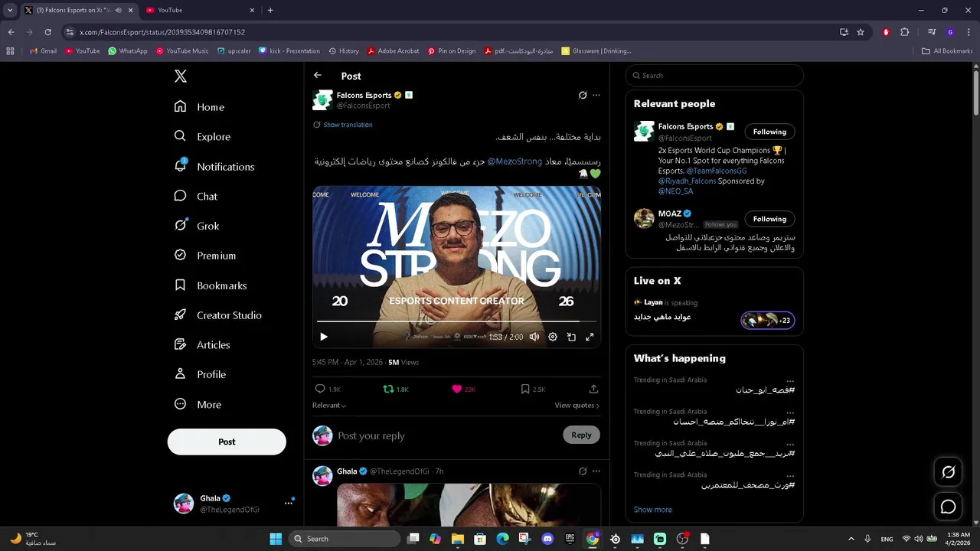Click the white Post button in sidebar
Image resolution: width=980 pixels, height=551 pixels.
227,442
